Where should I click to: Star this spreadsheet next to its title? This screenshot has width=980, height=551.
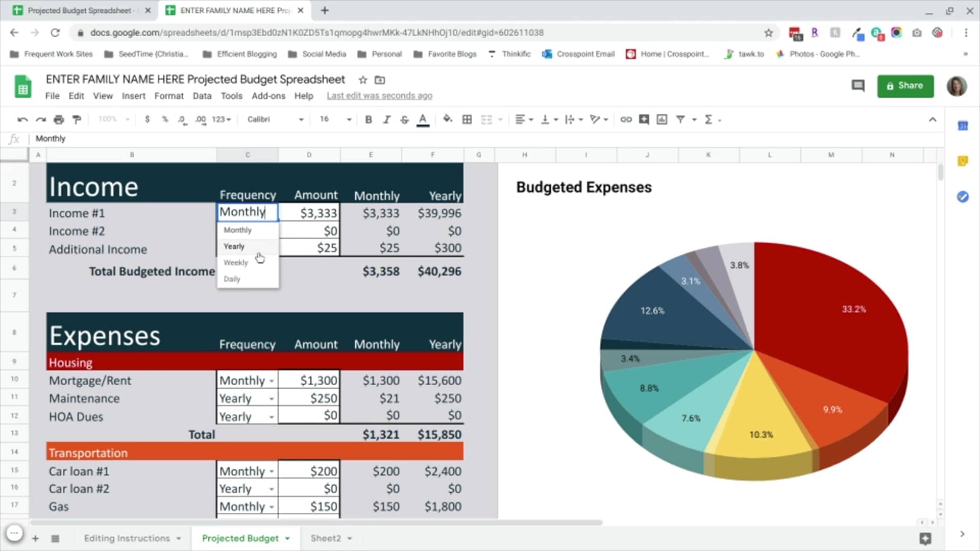362,80
